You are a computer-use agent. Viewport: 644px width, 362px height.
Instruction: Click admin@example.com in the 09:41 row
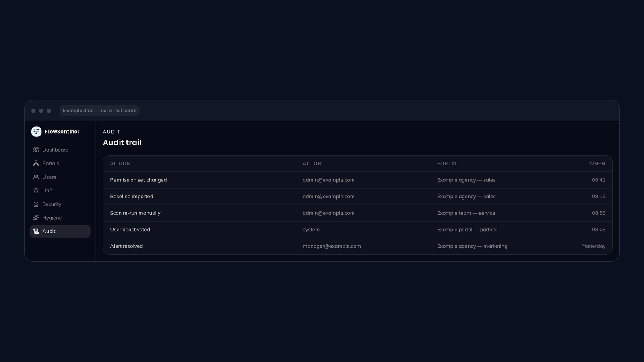click(x=328, y=180)
